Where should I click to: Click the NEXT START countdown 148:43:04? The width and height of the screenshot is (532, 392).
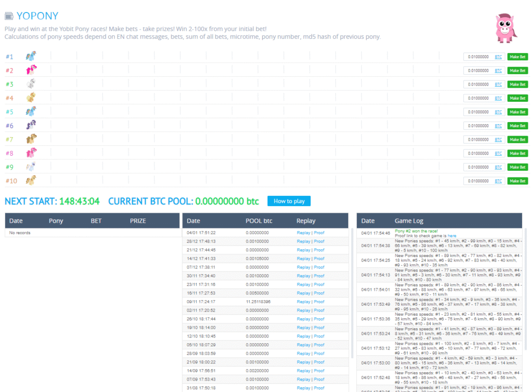click(79, 201)
